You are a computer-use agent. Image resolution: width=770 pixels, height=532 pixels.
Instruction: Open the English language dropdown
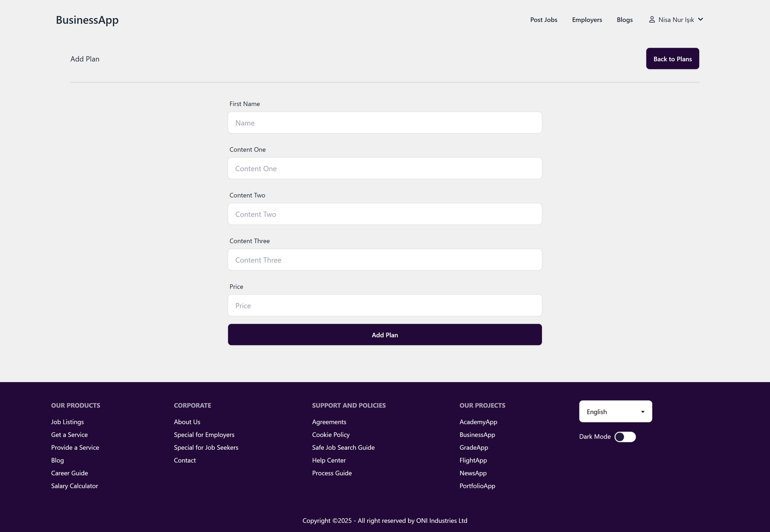pyautogui.click(x=615, y=412)
